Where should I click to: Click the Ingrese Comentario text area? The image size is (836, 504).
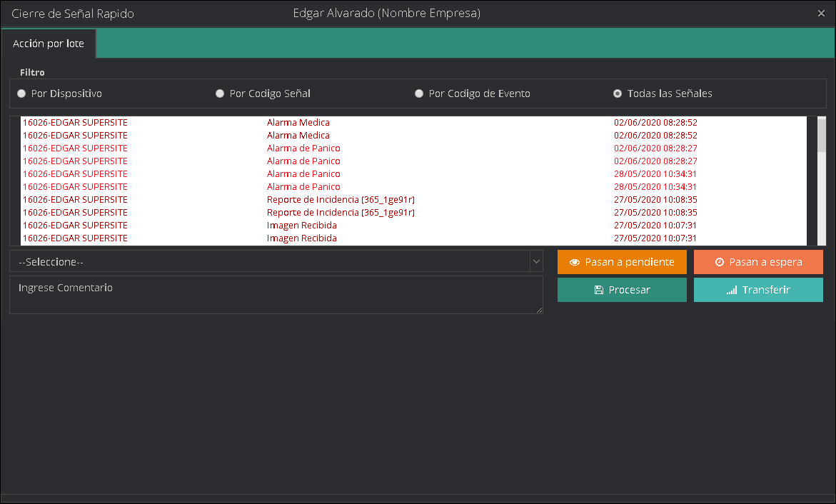pos(276,295)
